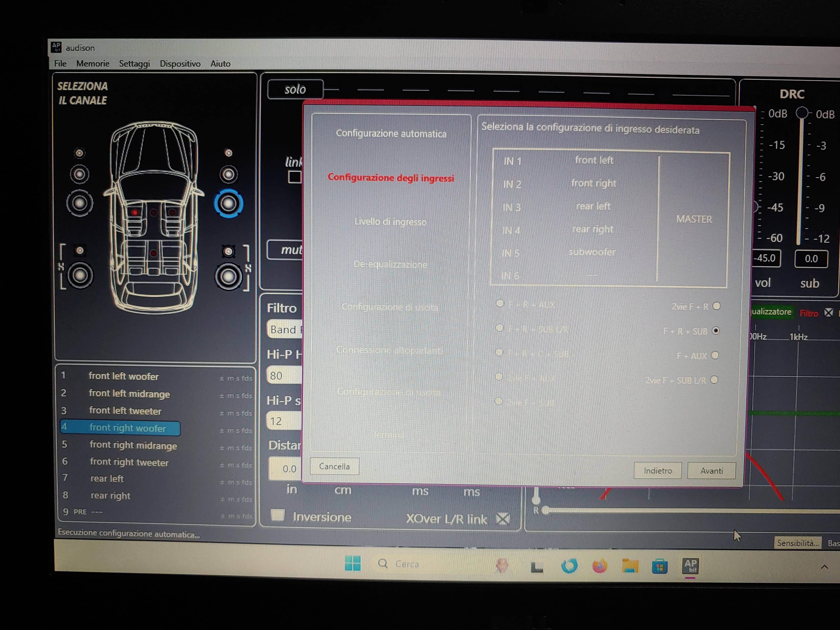840x630 pixels.
Task: Select the F + R + AUX radio button
Action: (x=500, y=303)
